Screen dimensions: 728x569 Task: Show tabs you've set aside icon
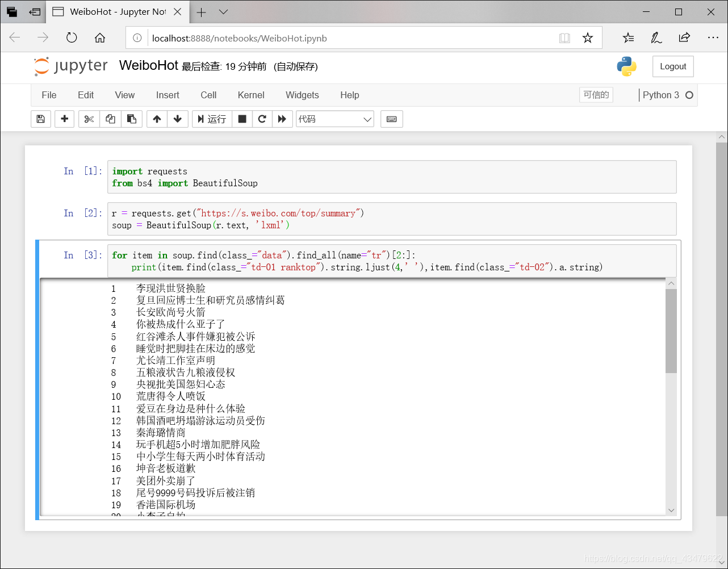click(x=12, y=12)
